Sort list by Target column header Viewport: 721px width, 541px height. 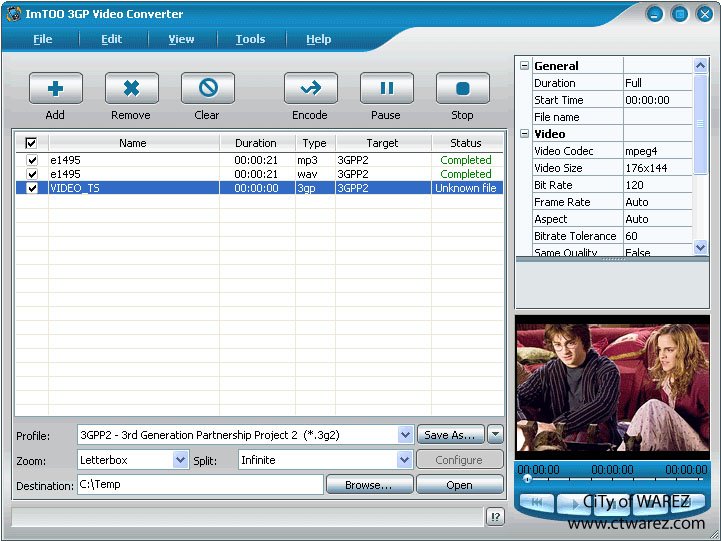pyautogui.click(x=383, y=143)
